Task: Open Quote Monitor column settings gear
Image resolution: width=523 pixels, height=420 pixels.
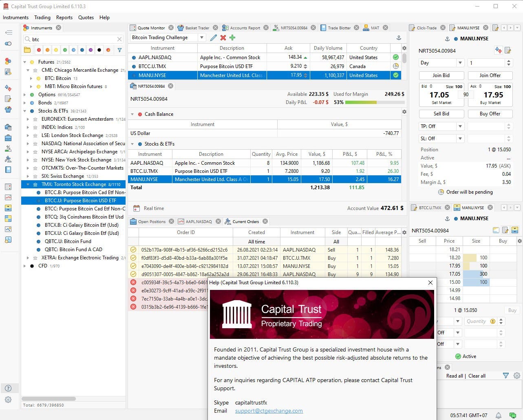Action: 404,48
